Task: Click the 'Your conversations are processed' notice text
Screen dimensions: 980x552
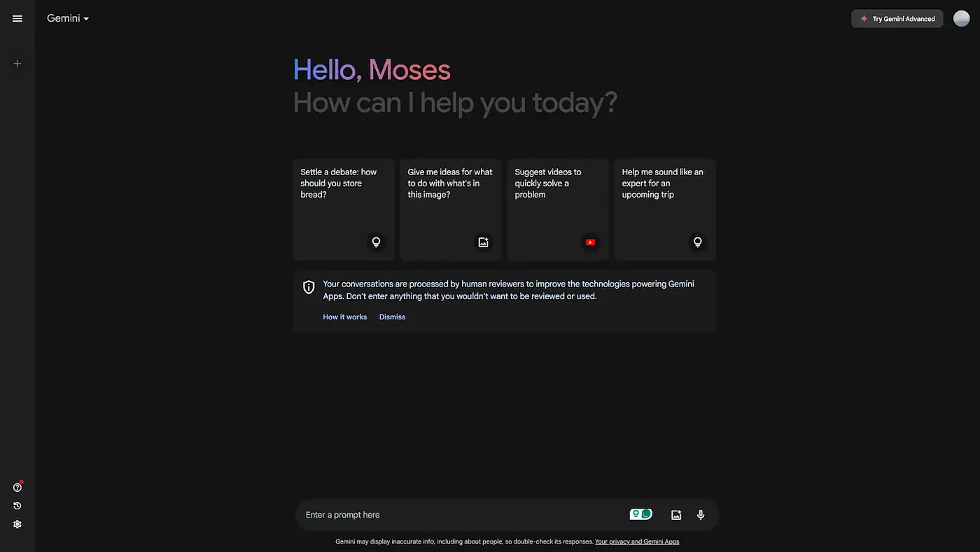Action: (x=508, y=290)
